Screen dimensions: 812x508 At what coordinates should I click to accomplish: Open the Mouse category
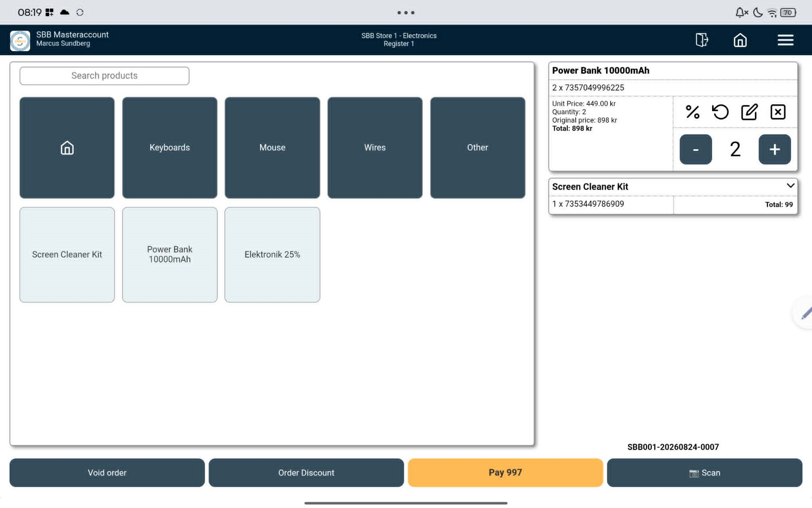pos(272,148)
